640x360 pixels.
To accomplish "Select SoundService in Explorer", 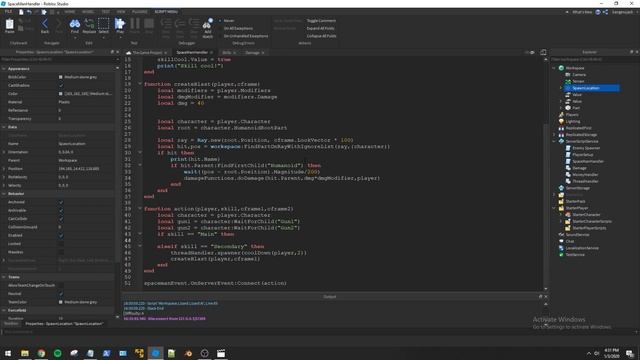I will [578, 235].
